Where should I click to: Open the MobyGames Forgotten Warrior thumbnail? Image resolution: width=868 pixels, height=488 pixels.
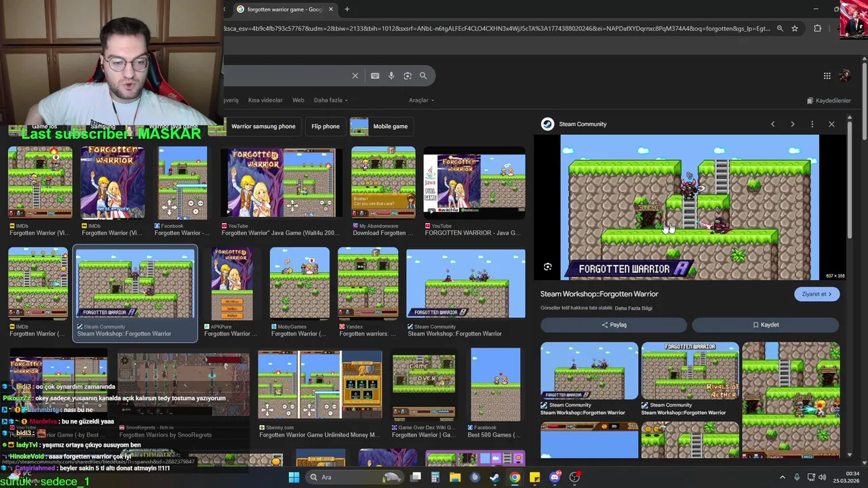point(299,284)
